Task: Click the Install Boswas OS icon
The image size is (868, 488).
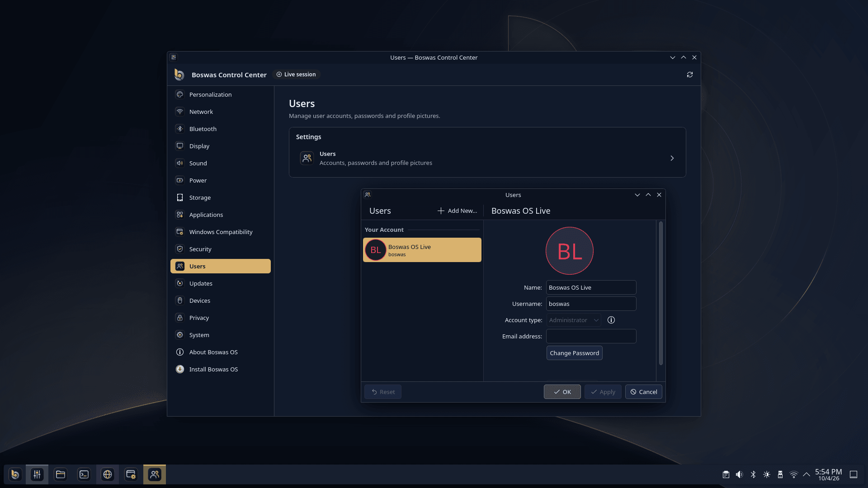Action: tap(180, 369)
